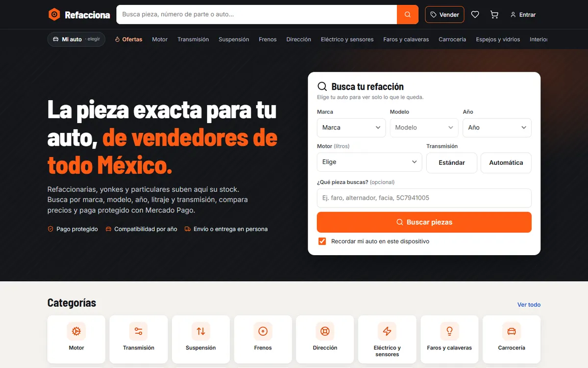This screenshot has width=588, height=368.
Task: Open Transmisión in the navigation bar
Action: click(x=193, y=39)
